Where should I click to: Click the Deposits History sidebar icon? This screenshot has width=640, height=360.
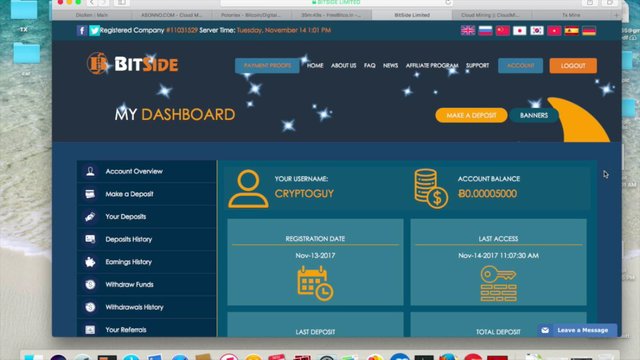pyautogui.click(x=90, y=239)
